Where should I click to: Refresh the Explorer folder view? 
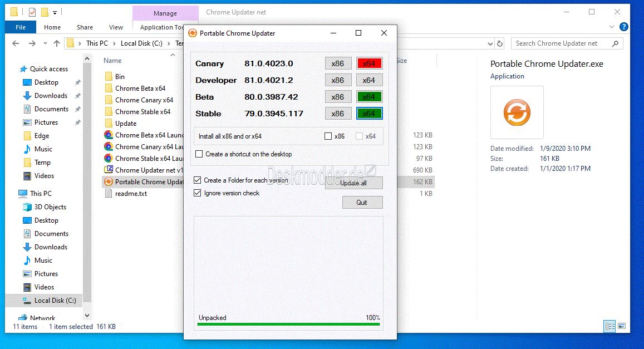point(500,43)
